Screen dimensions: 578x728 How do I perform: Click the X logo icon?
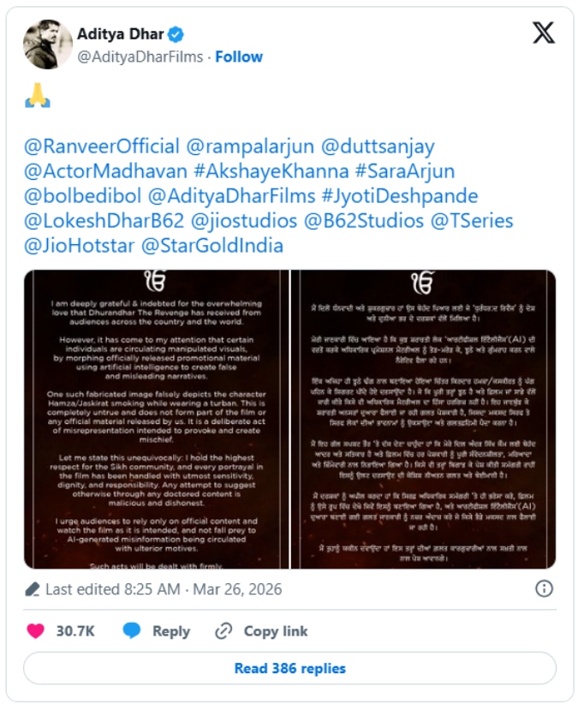click(x=543, y=33)
